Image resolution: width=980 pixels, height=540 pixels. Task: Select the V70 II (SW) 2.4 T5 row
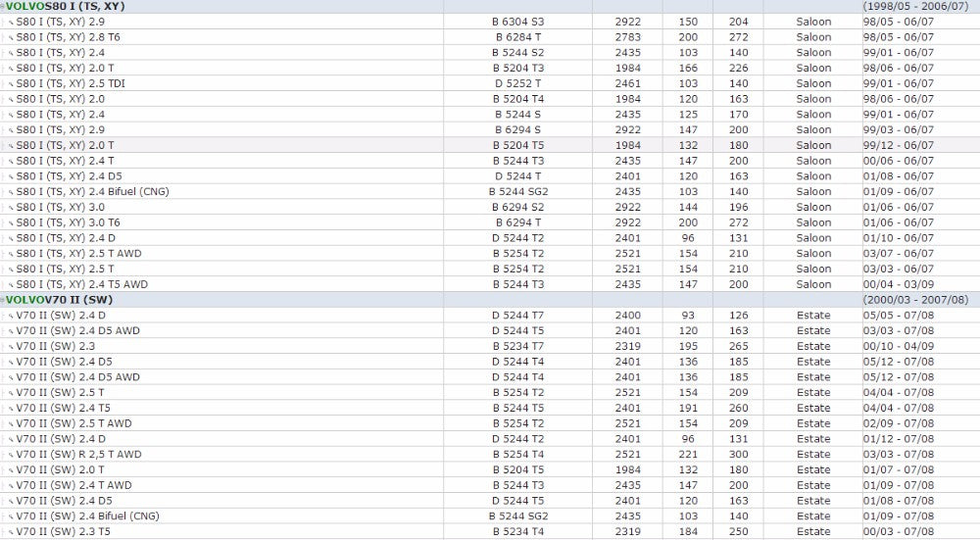click(490, 408)
